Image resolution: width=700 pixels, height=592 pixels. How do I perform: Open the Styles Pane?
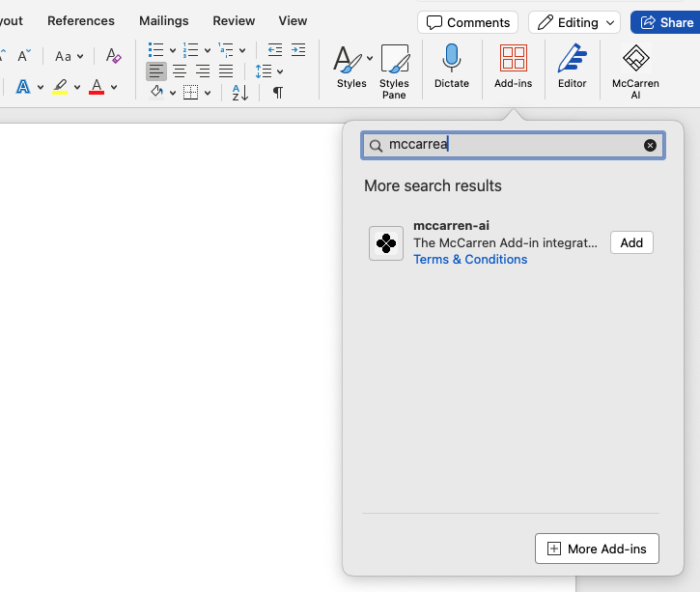(x=394, y=71)
